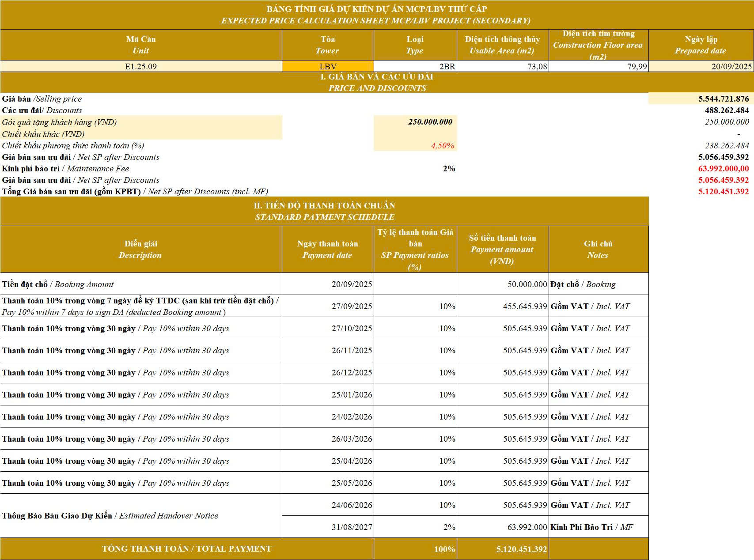754x560 pixels.
Task: Select the 455.645.939 payment amount cell
Action: [503, 306]
